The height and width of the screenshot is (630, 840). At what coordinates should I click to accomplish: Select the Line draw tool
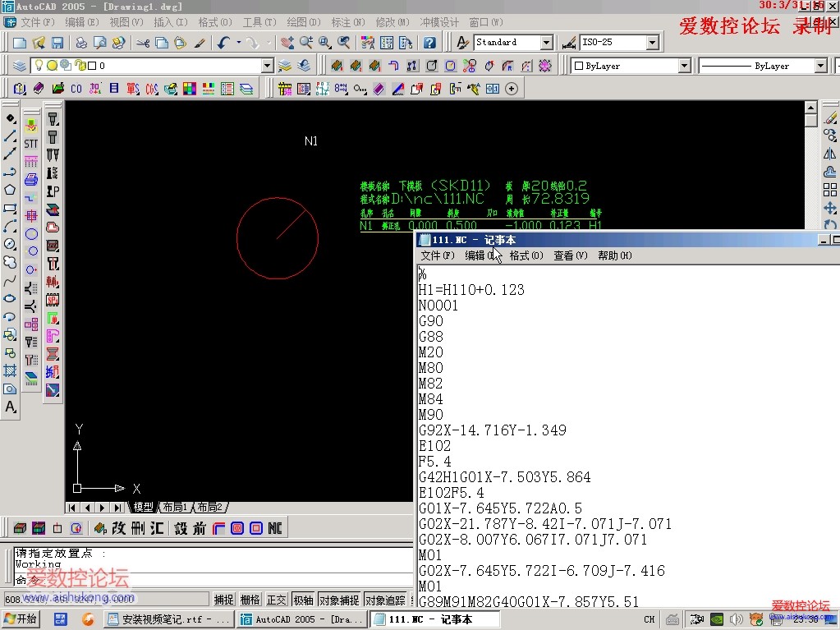pyautogui.click(x=10, y=136)
